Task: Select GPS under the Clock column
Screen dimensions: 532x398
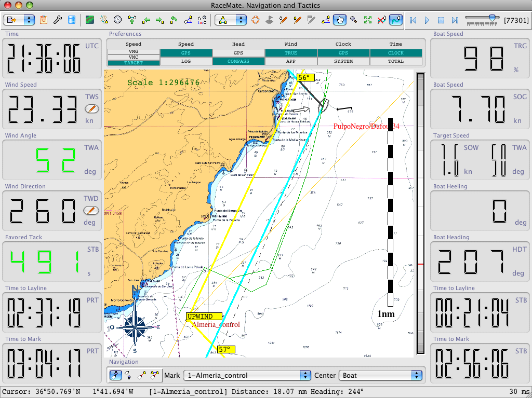Action: [343, 53]
